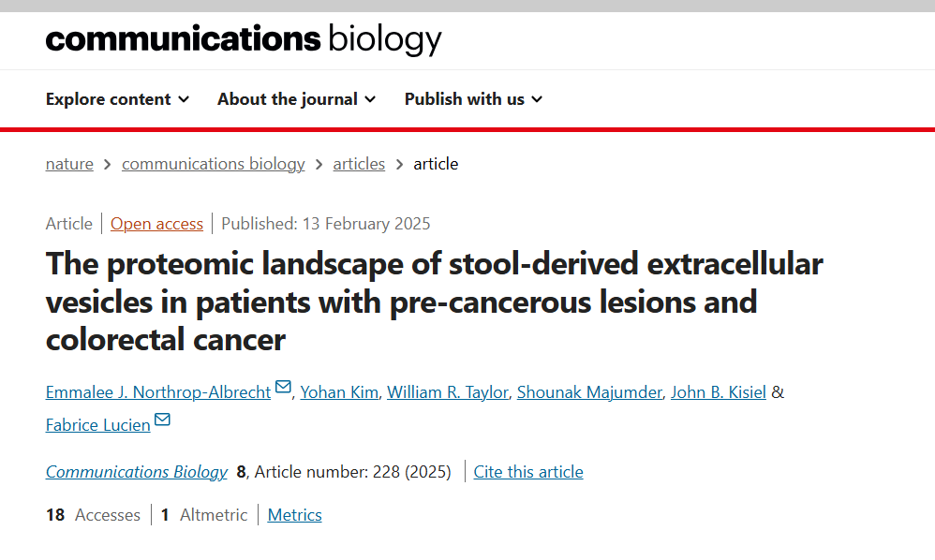Open the article Metrics page

click(294, 515)
